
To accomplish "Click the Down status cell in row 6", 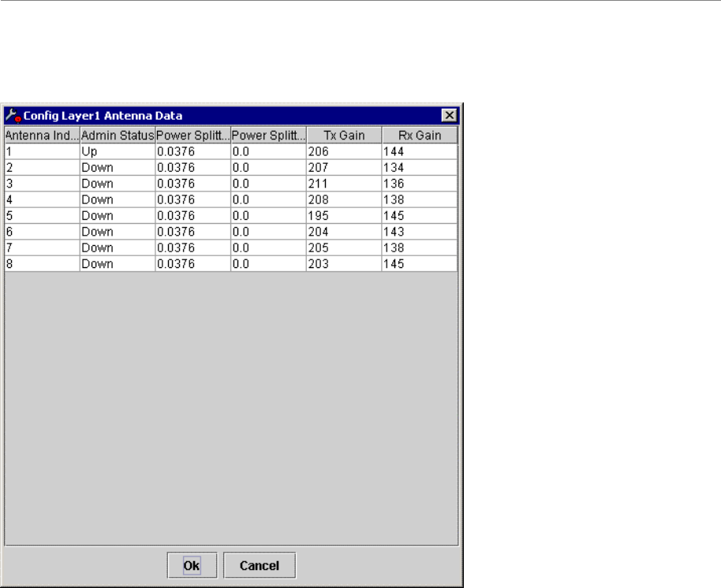I will point(118,232).
